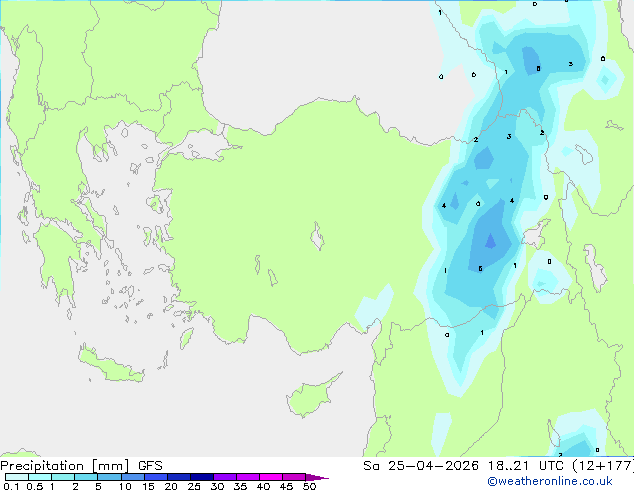
Task: Pick the 10–15 mm legend color box
Action: 132,477
